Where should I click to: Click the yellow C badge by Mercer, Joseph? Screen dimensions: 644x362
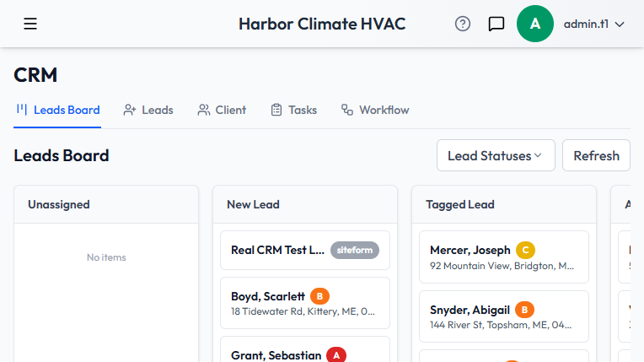point(525,250)
